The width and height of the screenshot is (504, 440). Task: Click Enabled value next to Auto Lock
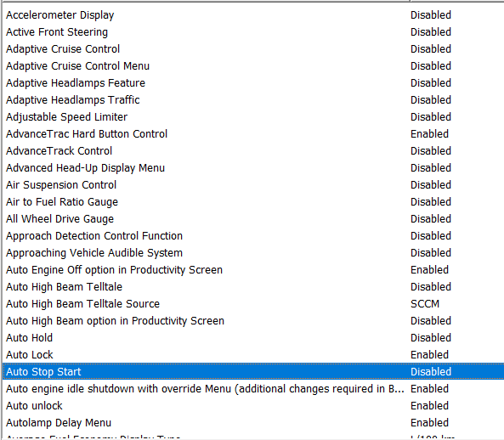click(429, 355)
